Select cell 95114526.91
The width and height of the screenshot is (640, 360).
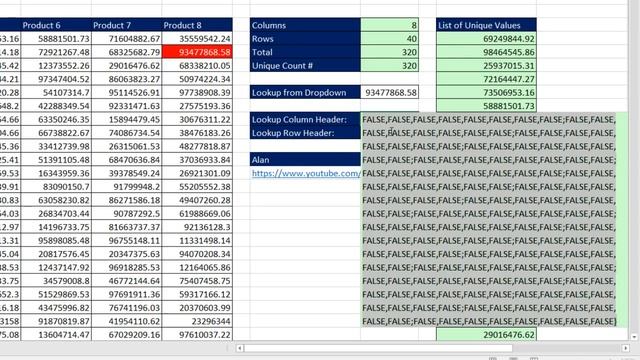[x=127, y=92]
